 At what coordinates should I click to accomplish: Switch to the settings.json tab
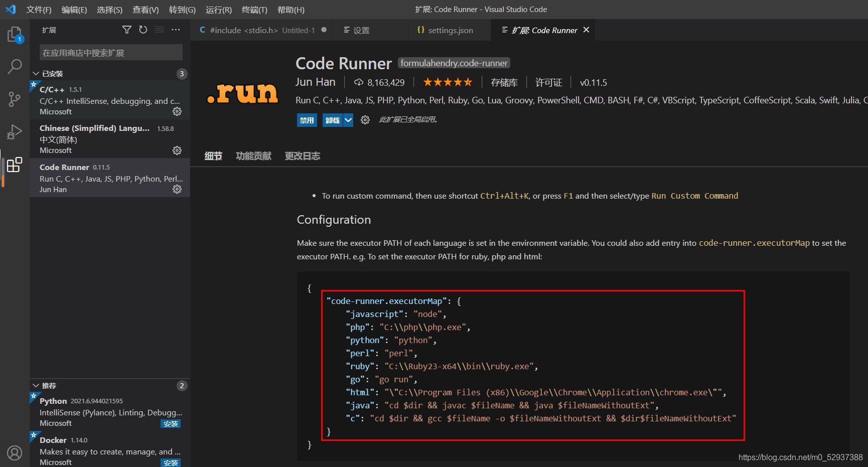coord(450,31)
